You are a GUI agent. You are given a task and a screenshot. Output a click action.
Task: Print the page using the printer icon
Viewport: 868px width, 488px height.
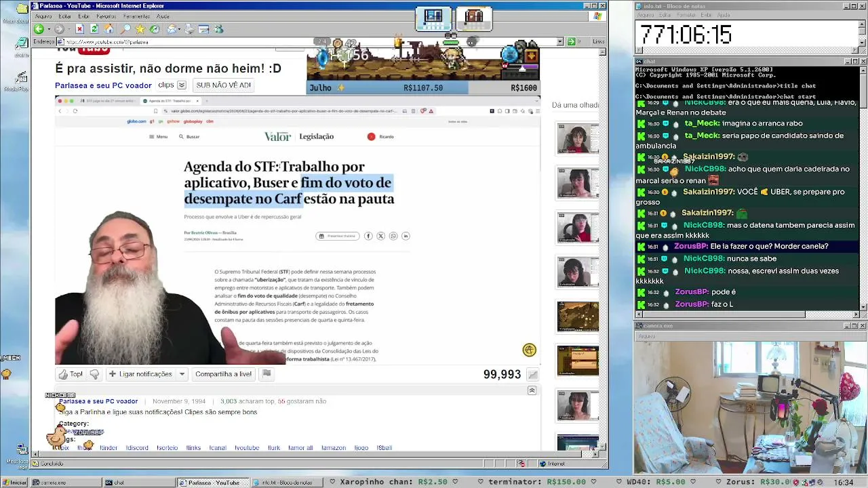pyautogui.click(x=189, y=29)
